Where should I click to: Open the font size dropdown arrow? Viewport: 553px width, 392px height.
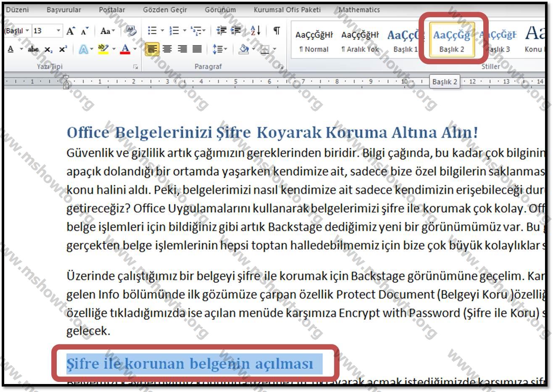[58, 31]
